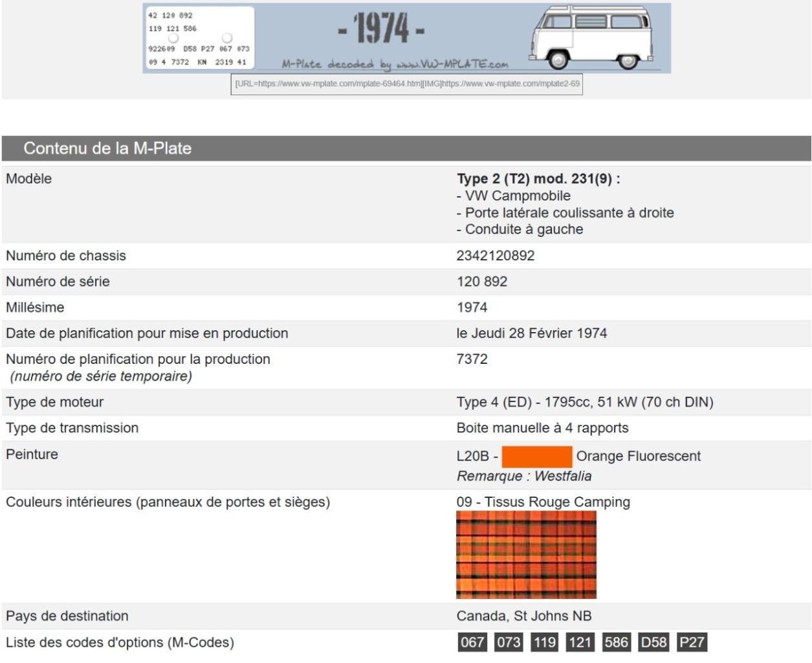Click the 1974 M-Plate banner image
812x663 pixels.
(x=382, y=28)
